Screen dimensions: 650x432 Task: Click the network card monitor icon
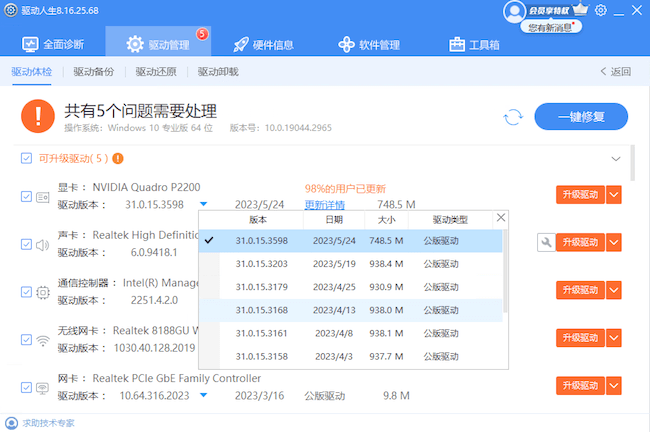point(42,388)
